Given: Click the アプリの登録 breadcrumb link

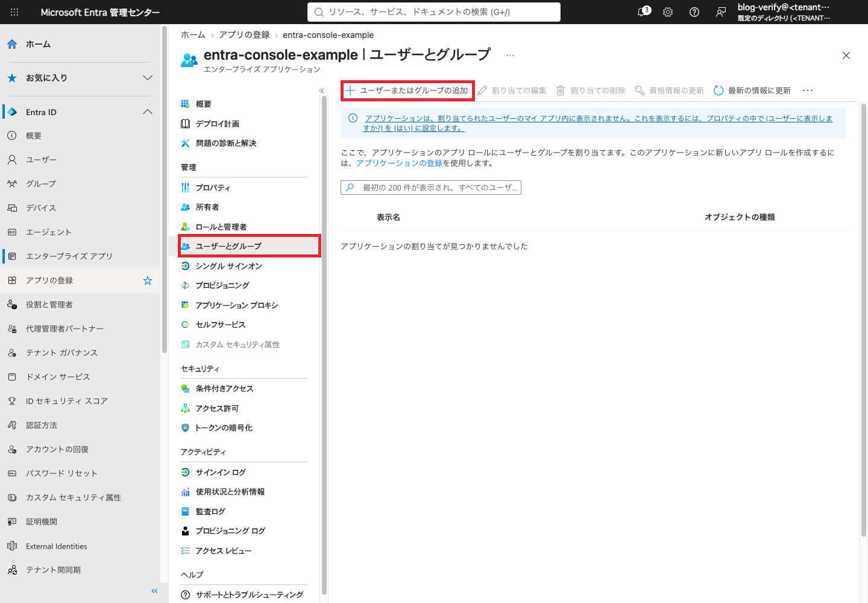Looking at the screenshot, I should pyautogui.click(x=244, y=35).
